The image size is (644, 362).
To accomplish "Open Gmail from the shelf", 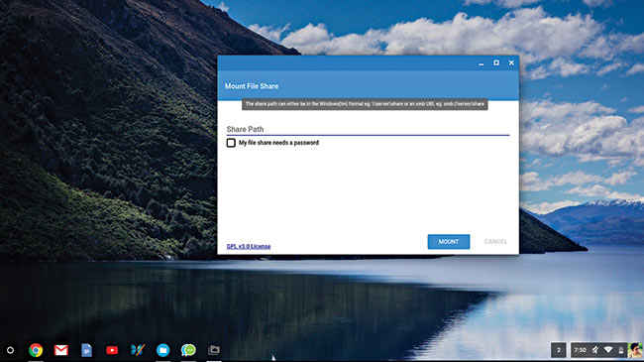I will pyautogui.click(x=61, y=350).
